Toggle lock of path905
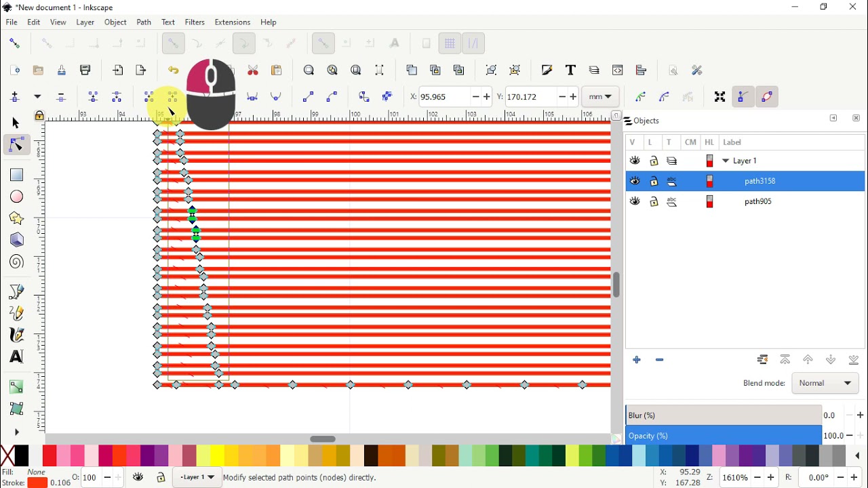This screenshot has width=868, height=488. pos(654,202)
